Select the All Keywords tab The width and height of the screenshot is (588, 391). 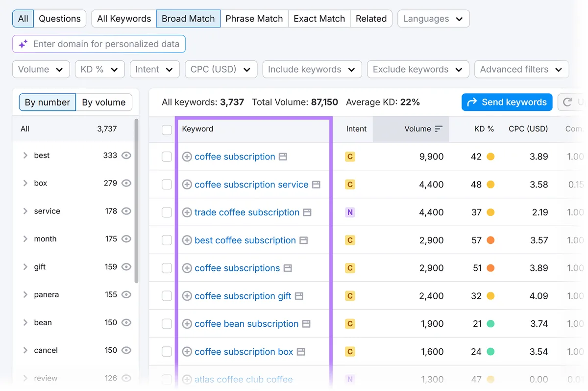[x=124, y=19]
